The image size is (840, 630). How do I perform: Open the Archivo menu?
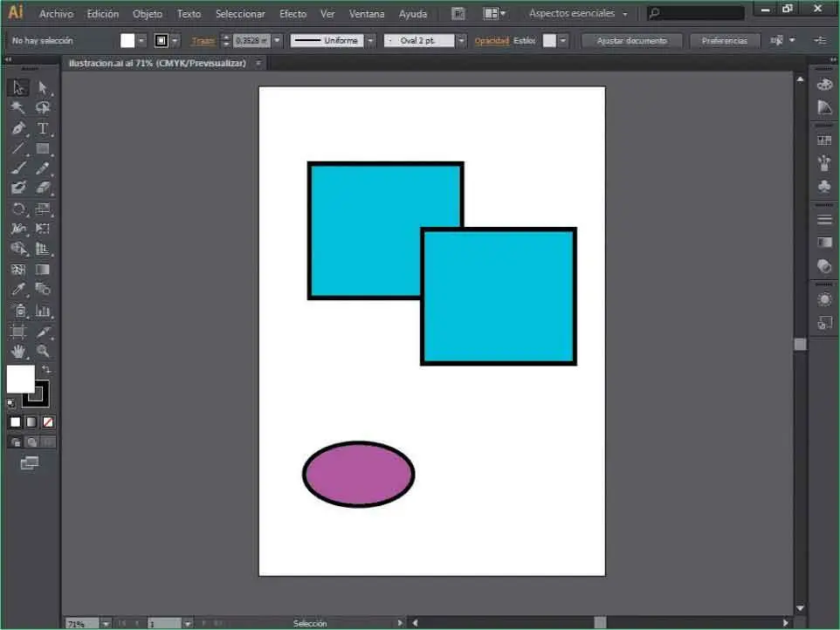(56, 14)
